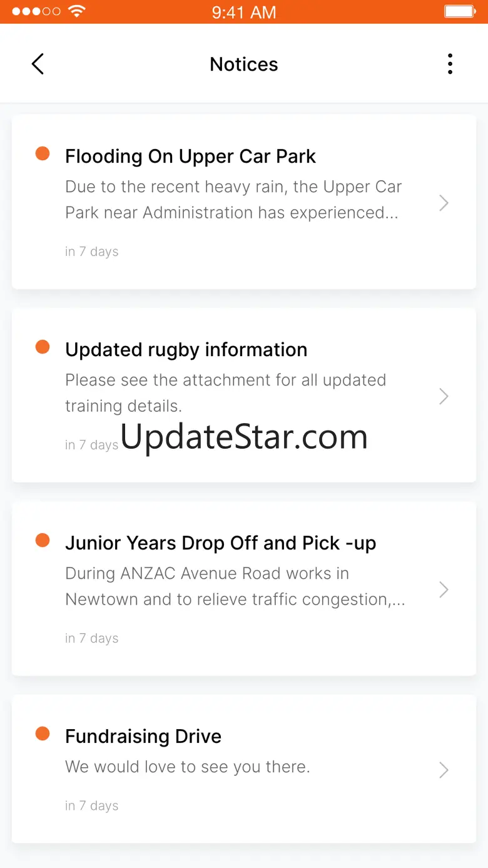
Task: Click the Notices page header title
Action: 244,64
